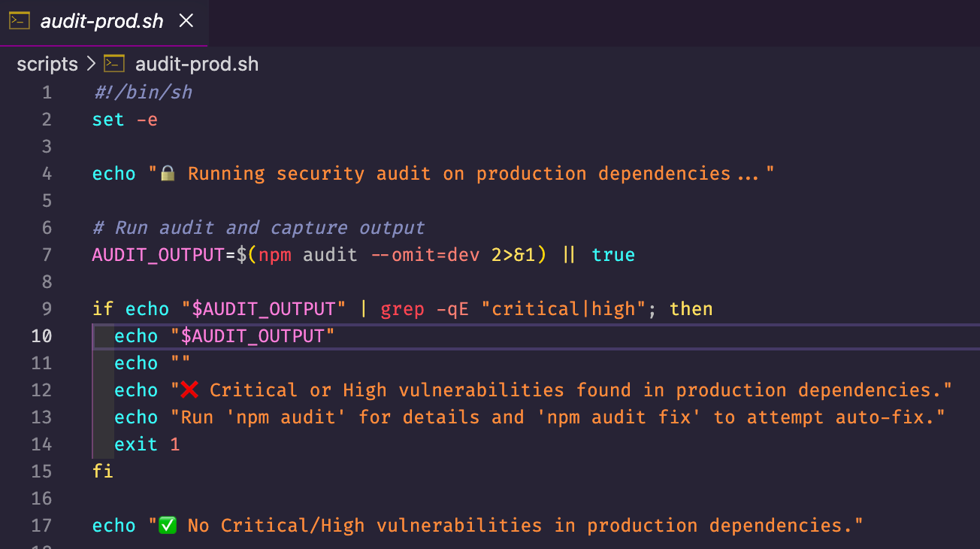The image size is (980, 549).
Task: Click the audit-prod.sh breadcrumb item
Action: (197, 65)
